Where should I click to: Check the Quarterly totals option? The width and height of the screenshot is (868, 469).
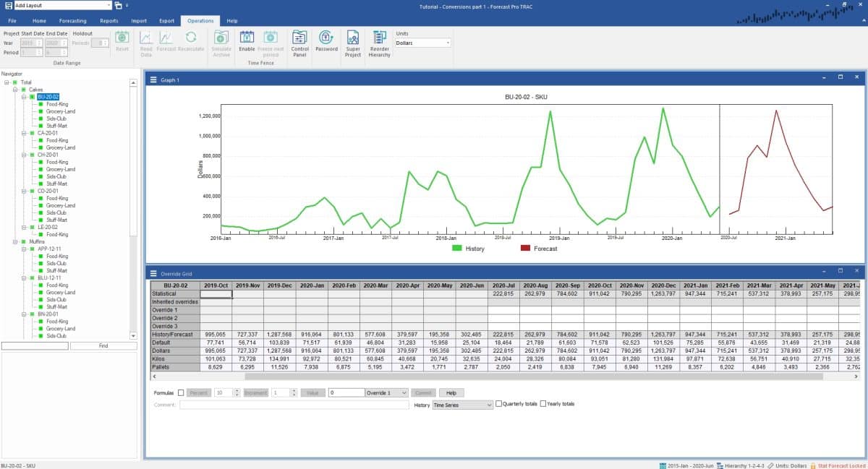[x=498, y=404]
